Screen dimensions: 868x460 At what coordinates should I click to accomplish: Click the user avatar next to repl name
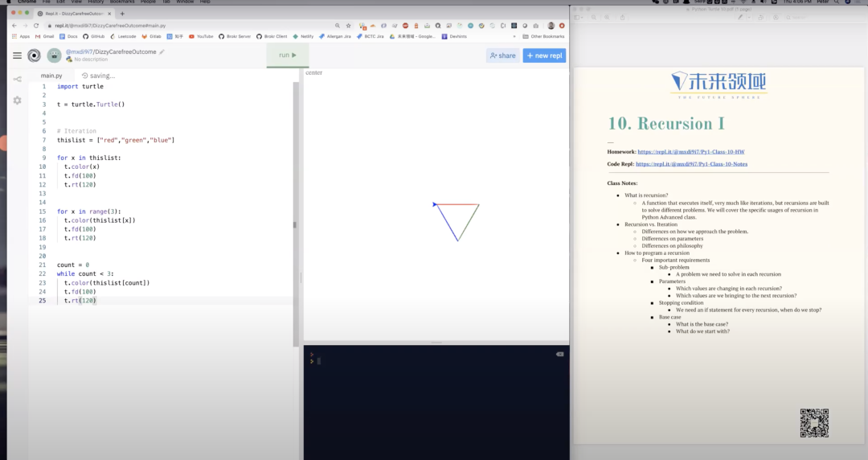(x=54, y=55)
